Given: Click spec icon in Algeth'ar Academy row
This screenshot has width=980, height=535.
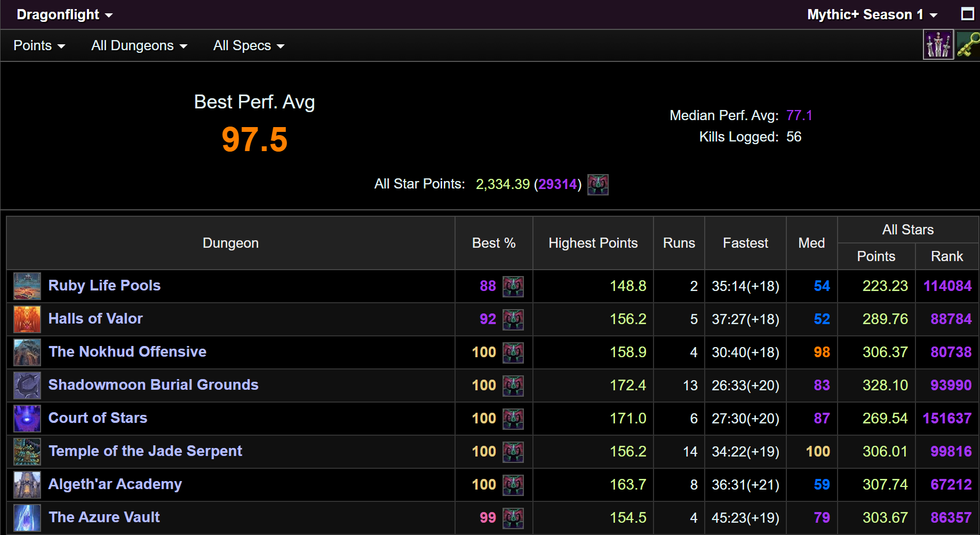Looking at the screenshot, I should coord(513,485).
